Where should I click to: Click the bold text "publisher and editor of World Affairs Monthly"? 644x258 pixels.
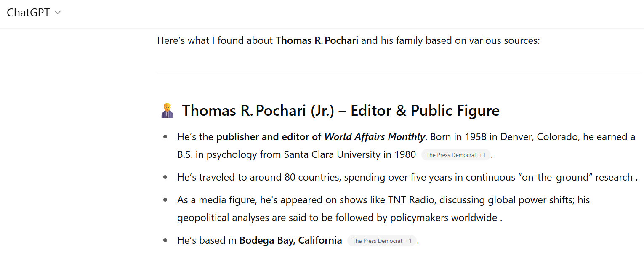coord(320,137)
